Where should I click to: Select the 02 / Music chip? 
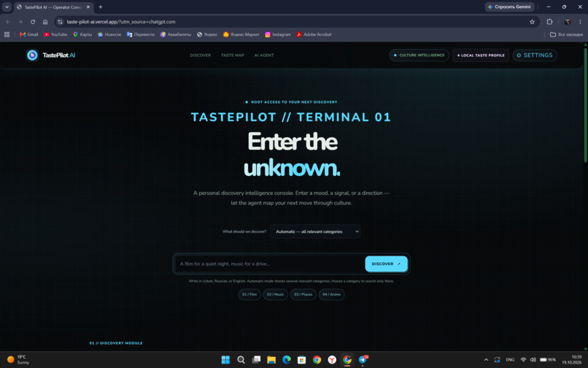point(275,294)
